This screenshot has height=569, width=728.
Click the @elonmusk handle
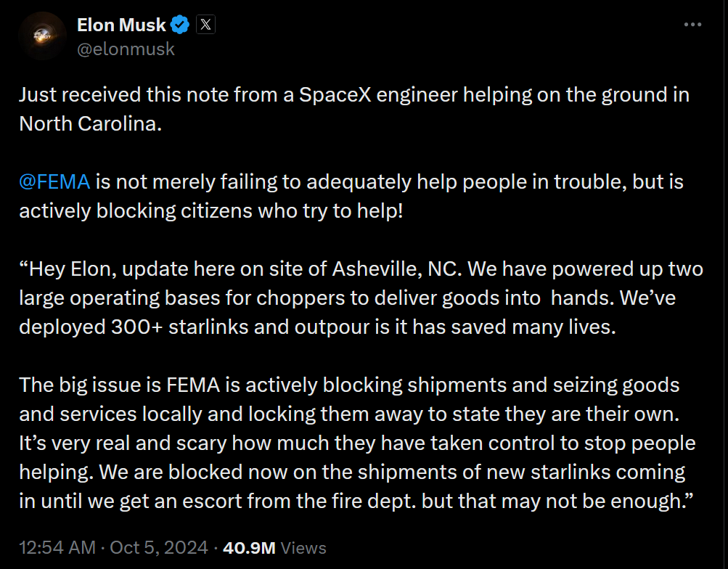pyautogui.click(x=126, y=49)
